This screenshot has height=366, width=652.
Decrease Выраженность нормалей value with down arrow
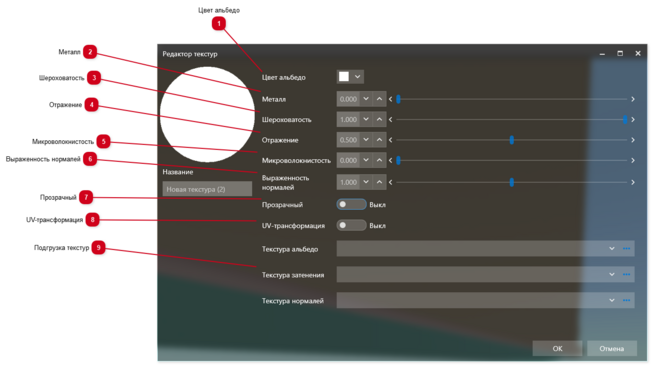tap(366, 182)
